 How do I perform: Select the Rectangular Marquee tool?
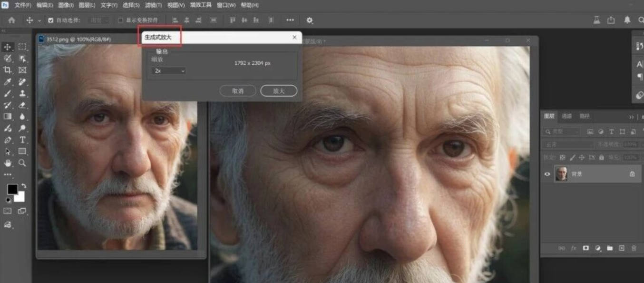coord(22,47)
